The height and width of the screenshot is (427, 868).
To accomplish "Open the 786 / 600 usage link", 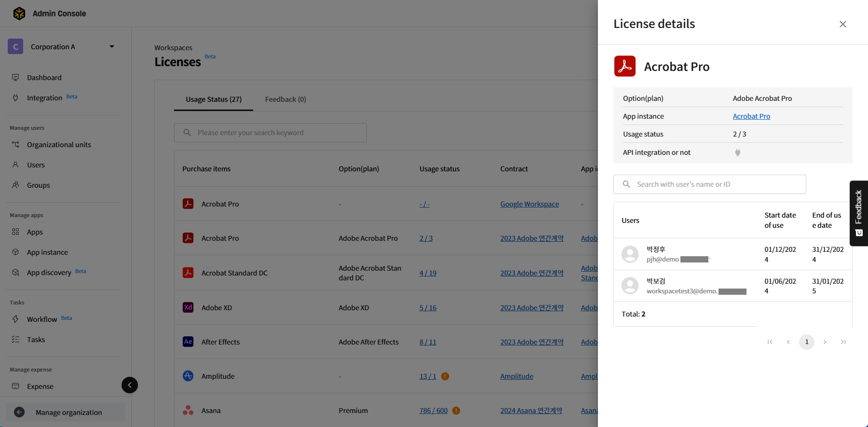I will pos(434,411).
